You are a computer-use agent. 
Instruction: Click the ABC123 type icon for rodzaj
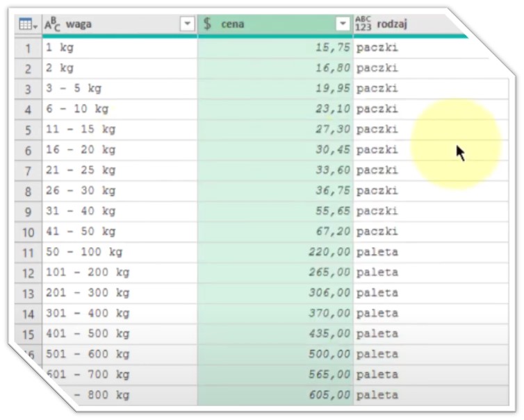pyautogui.click(x=363, y=24)
